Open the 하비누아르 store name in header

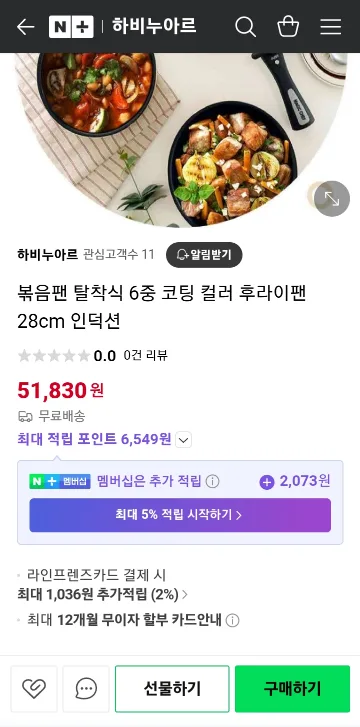click(154, 26)
